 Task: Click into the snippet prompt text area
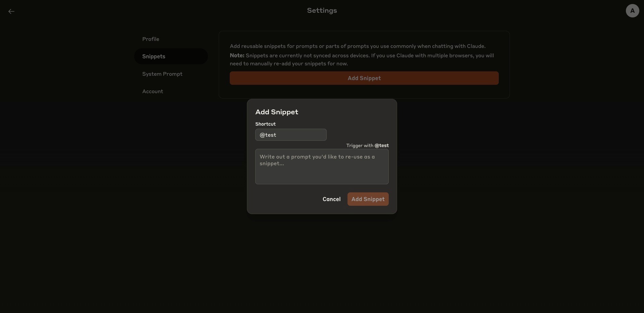[322, 167]
